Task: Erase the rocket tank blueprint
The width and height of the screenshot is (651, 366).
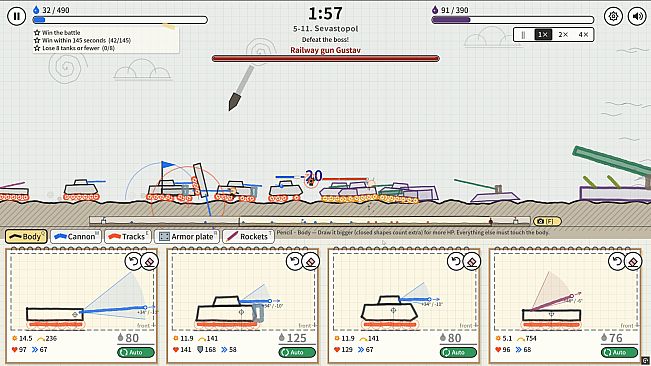Action: click(633, 261)
